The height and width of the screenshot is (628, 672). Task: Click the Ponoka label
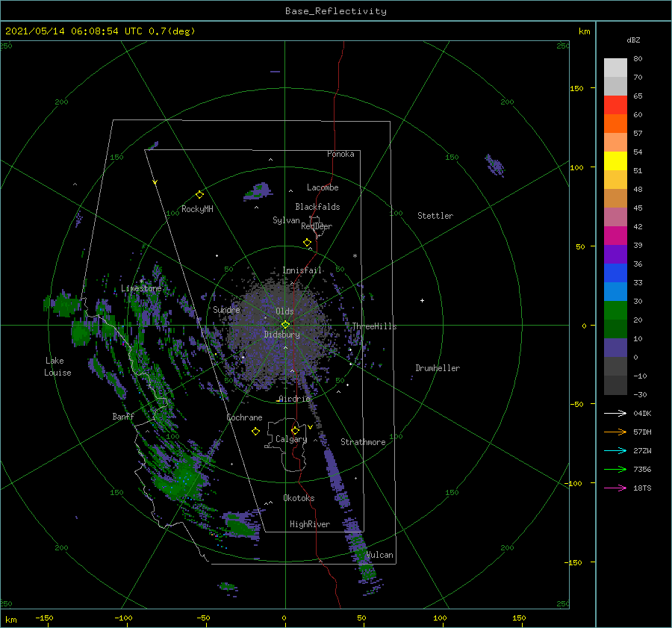click(x=340, y=154)
